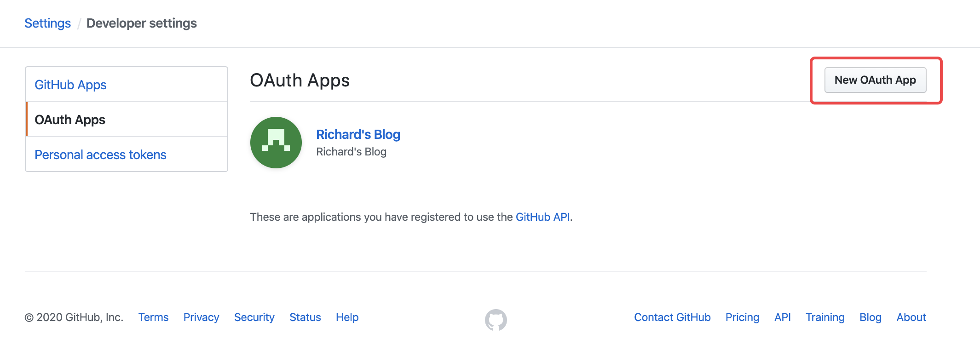Click Contact GitHub in the footer
The height and width of the screenshot is (356, 980).
(672, 317)
